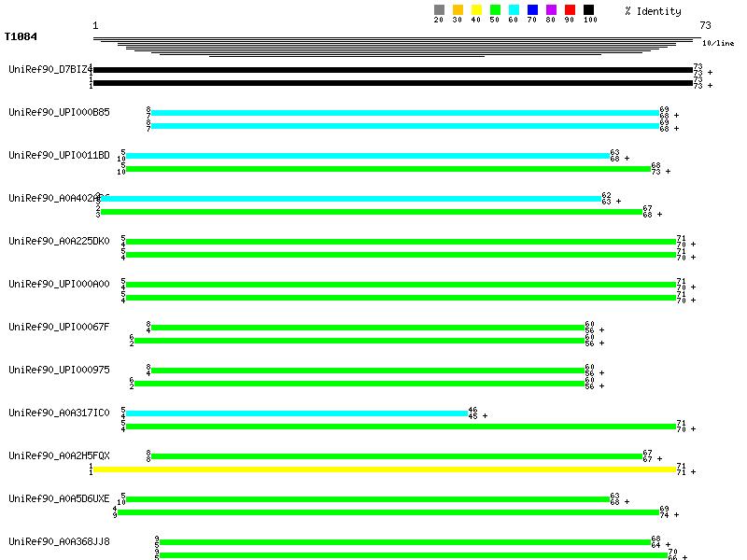Open the UniRef90_UPI000B85 sequence label

pyautogui.click(x=59, y=112)
